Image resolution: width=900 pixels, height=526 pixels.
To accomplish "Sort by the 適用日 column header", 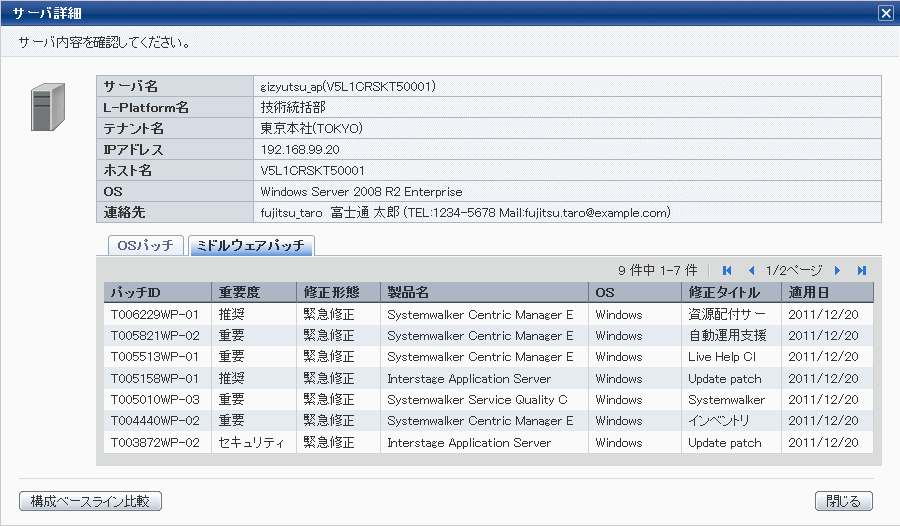I will click(x=827, y=292).
